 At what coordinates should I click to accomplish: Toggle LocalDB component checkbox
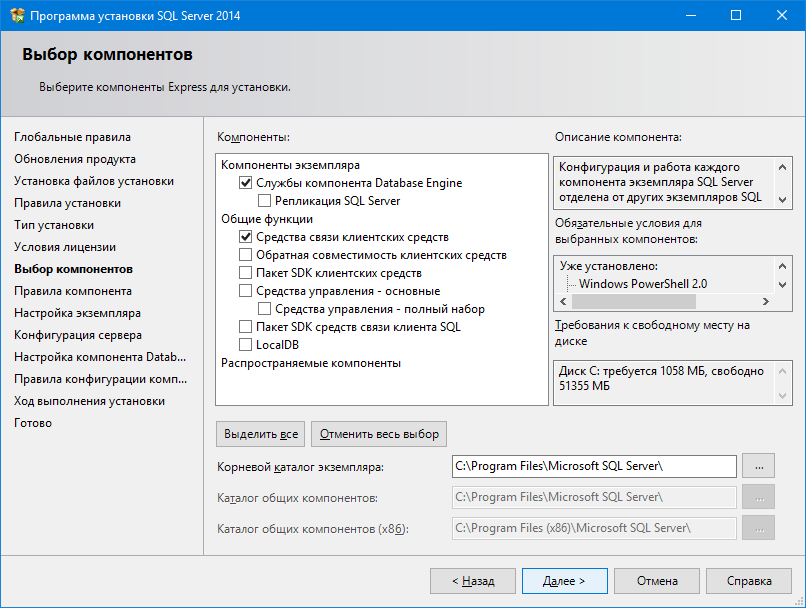pyautogui.click(x=246, y=345)
